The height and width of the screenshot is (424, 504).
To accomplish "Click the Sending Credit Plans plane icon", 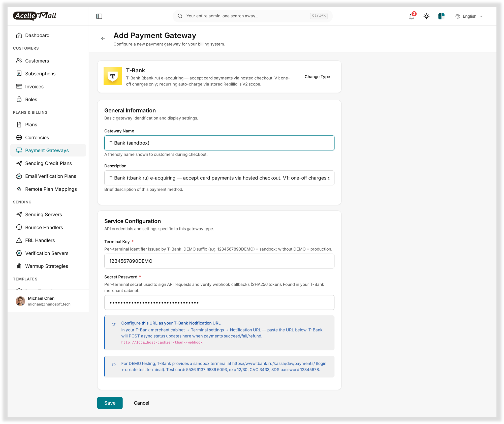I will coord(19,163).
